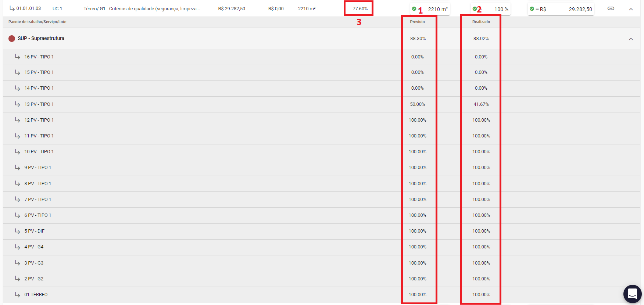Click the 100.00% Previsto value for 01 TÉRREO
The image size is (644, 305).
[x=418, y=294]
